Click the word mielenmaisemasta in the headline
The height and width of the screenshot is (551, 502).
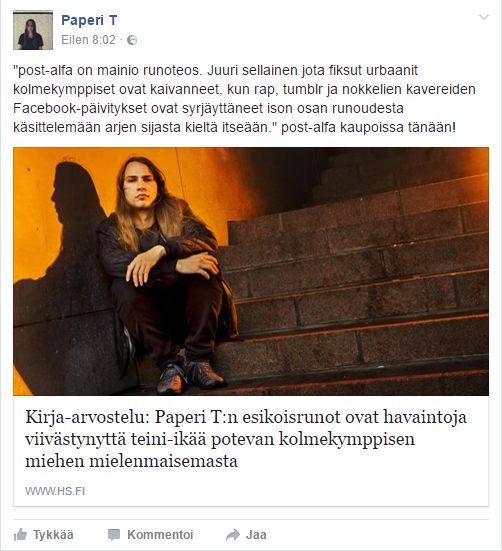click(x=163, y=461)
